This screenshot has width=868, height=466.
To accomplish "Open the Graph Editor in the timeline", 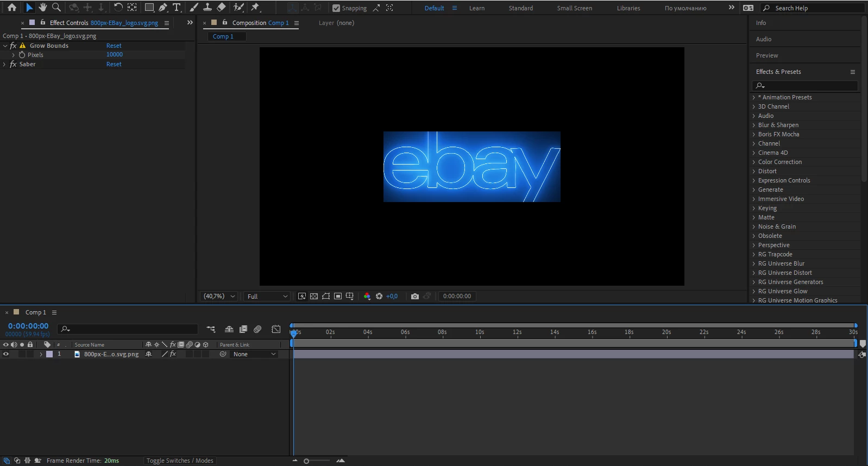I will (276, 329).
